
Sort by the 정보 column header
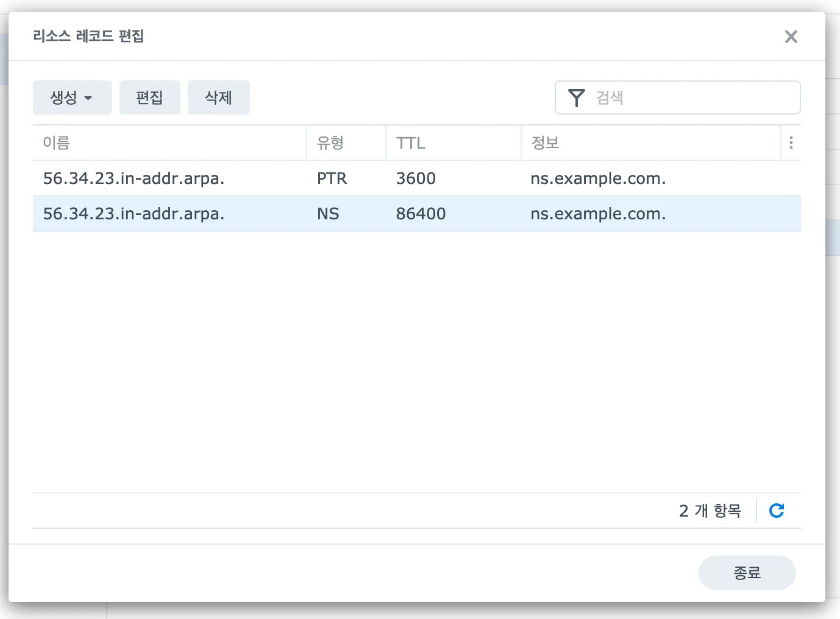click(651, 143)
